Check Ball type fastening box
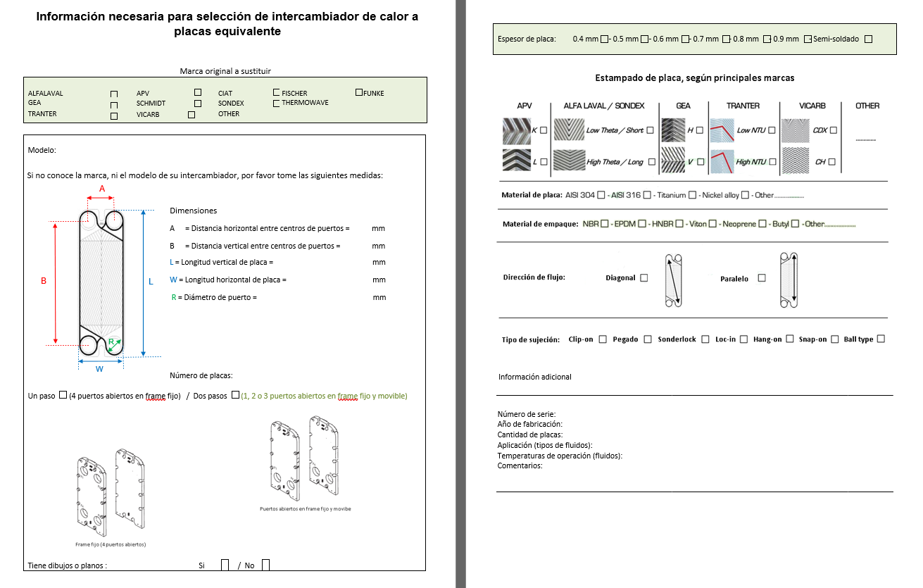The height and width of the screenshot is (588, 923). point(881,339)
